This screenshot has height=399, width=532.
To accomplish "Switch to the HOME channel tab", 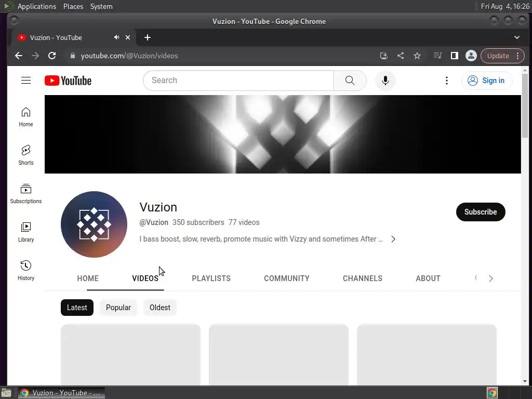I will pyautogui.click(x=88, y=278).
